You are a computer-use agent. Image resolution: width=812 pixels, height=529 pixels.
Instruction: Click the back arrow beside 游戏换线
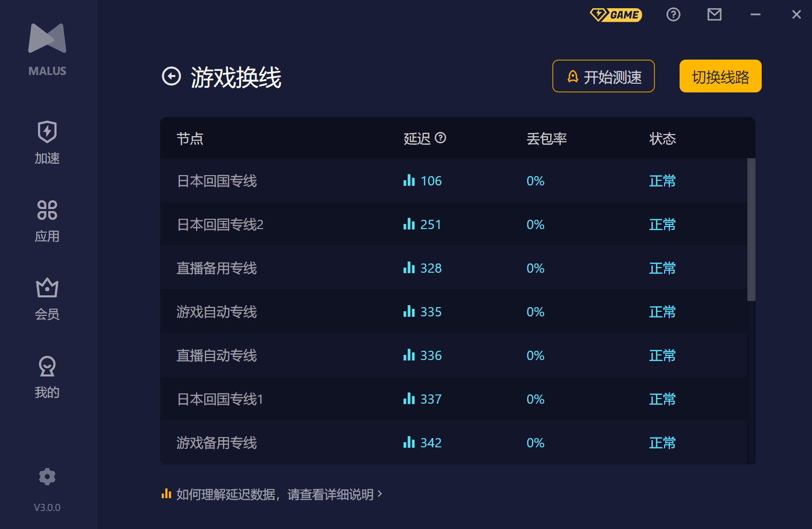(x=171, y=77)
